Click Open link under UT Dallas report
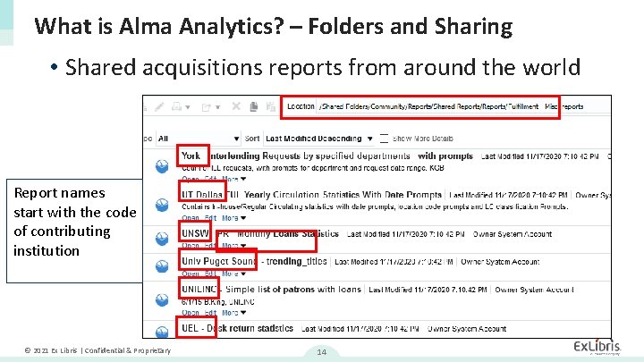The height and width of the screenshot is (362, 644). (x=191, y=218)
